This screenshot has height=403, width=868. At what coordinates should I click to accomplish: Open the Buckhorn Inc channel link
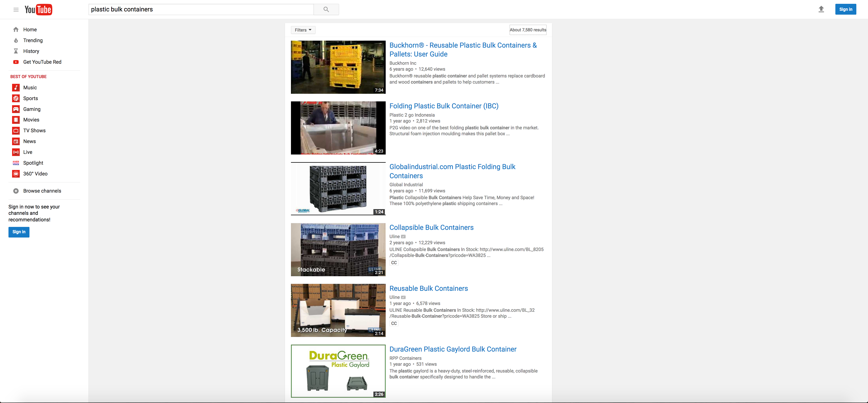(x=403, y=63)
